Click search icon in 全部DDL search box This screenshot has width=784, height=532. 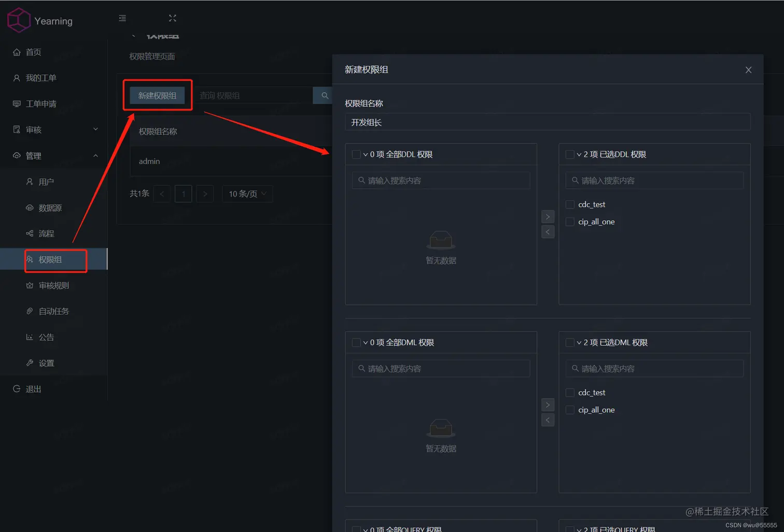(361, 180)
